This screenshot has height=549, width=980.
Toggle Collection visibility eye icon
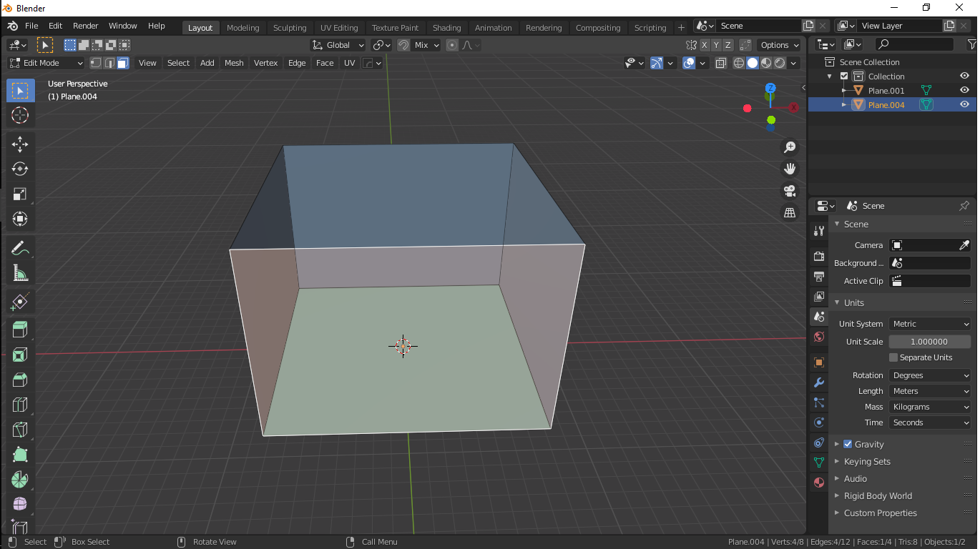click(964, 76)
